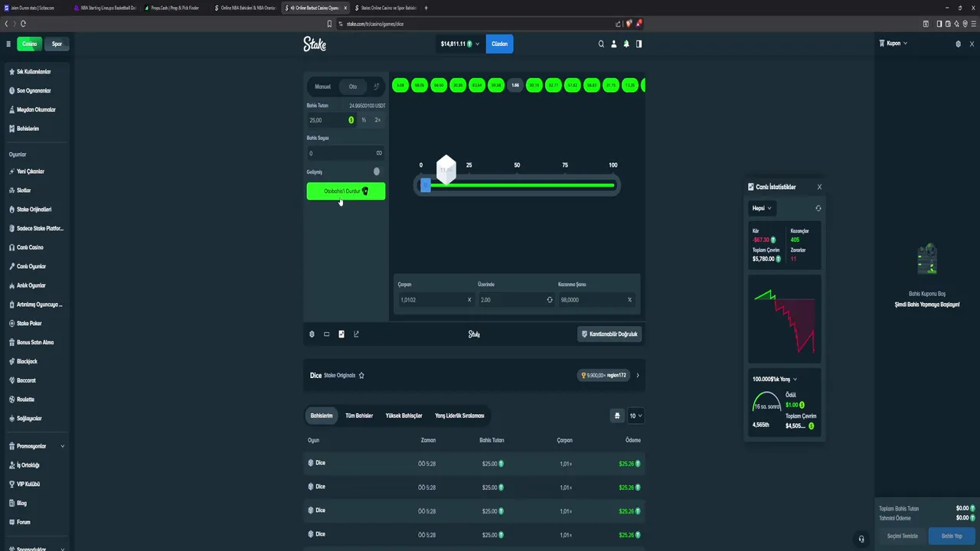Switch to Spor section
Image resolution: width=980 pixels, height=551 pixels.
(x=57, y=44)
